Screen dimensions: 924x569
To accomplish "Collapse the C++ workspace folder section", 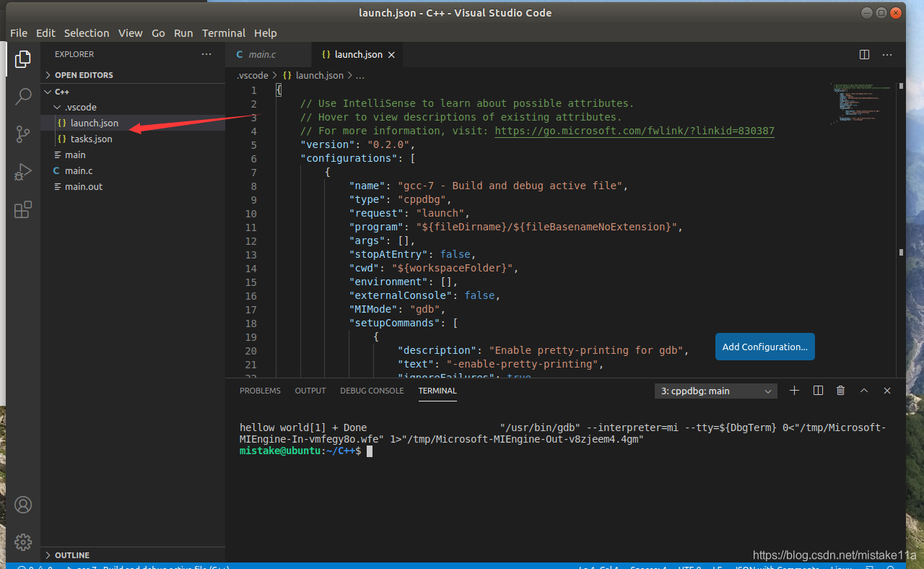I will tap(133, 92).
